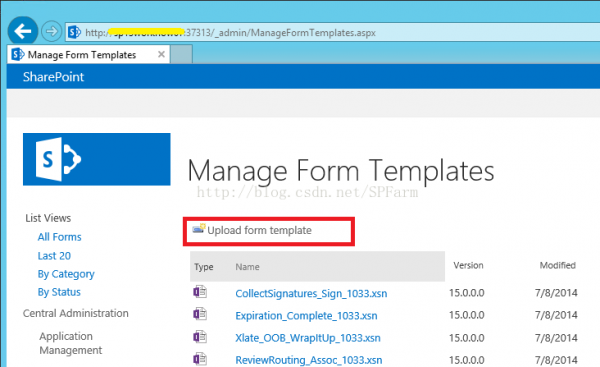This screenshot has width=600, height=367.
Task: Click the 7/8/2014 date of Expiration_Complete_1033.xsn
Action: click(x=556, y=315)
